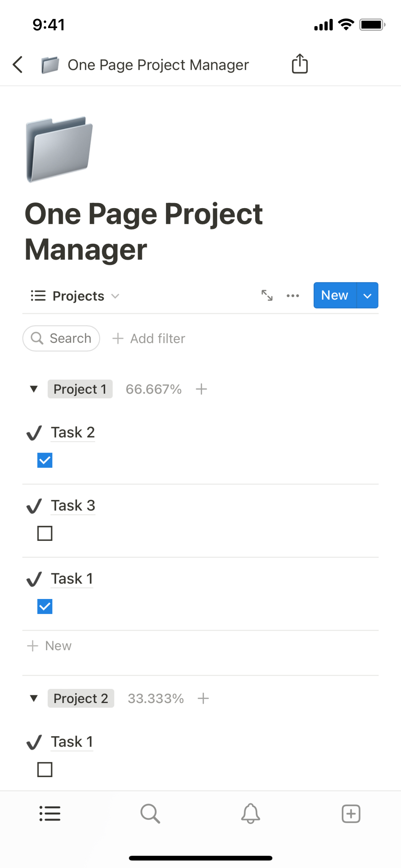Viewport: 401px width, 868px height.
Task: Collapse the Project 1 group triangle
Action: click(x=34, y=389)
